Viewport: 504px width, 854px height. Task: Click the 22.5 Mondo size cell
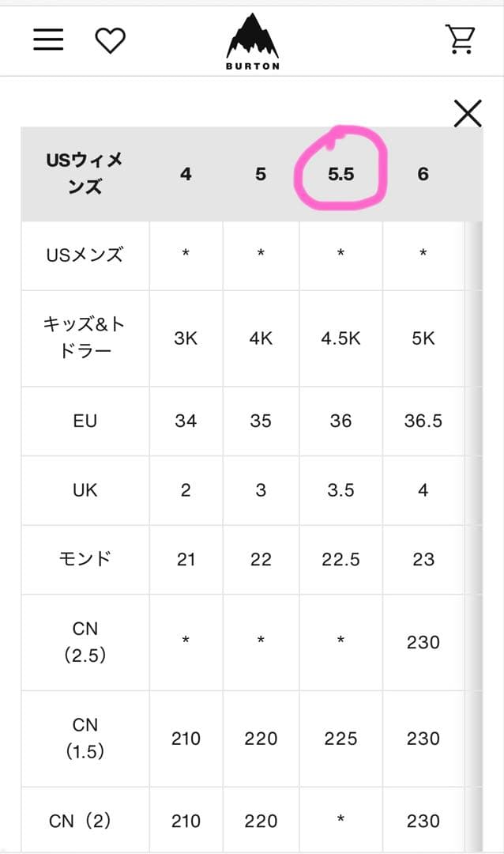[340, 559]
